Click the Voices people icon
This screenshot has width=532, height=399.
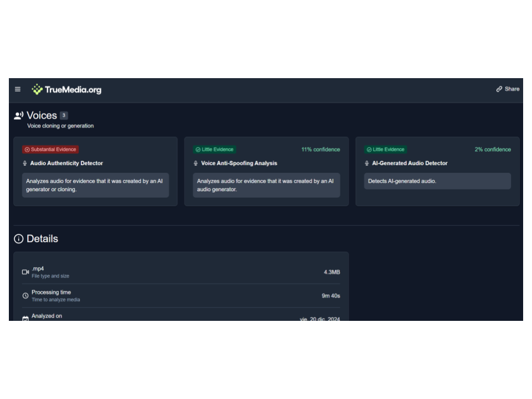point(19,115)
